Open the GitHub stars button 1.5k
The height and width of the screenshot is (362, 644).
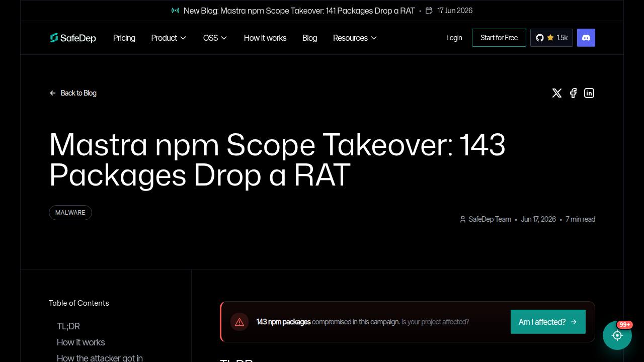coord(551,38)
